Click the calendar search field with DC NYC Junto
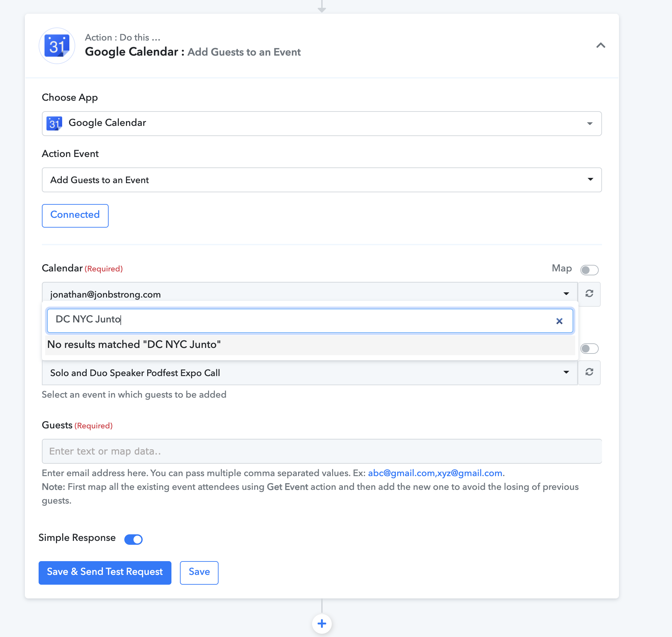672x637 pixels. (x=309, y=320)
